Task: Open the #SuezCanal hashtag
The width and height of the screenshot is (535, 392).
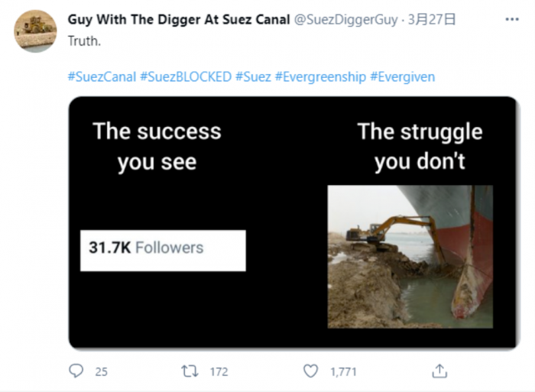Action: (x=102, y=77)
